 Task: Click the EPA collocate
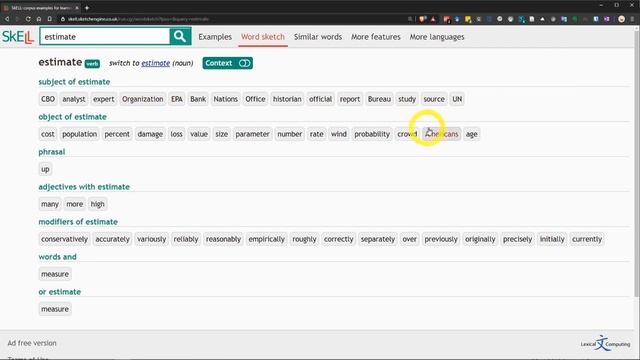[177, 99]
